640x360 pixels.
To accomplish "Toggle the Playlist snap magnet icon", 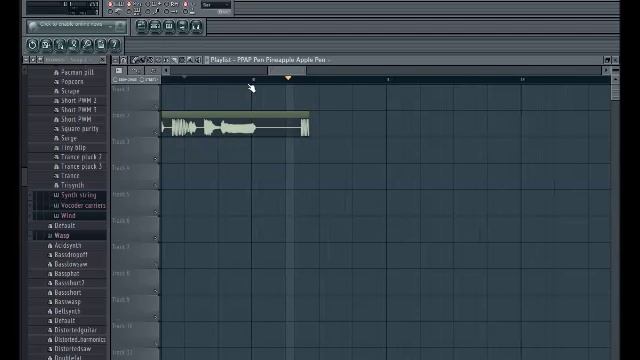I will point(123,60).
